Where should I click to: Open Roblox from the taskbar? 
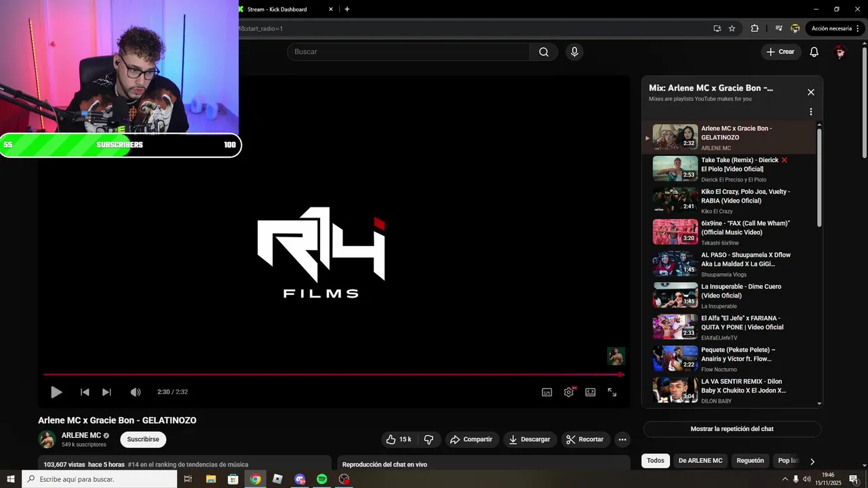click(x=277, y=479)
